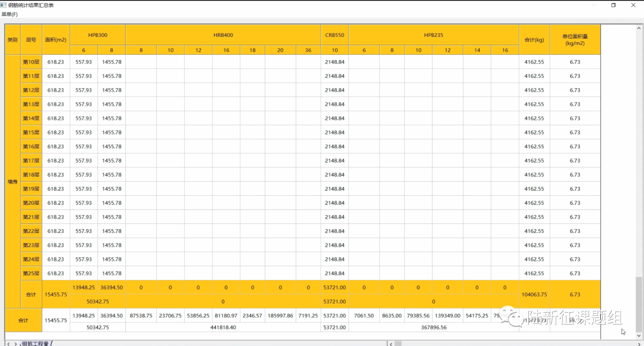644x346 pixels.
Task: Select the 单位面积量(kg/m2) column header
Action: (575, 40)
